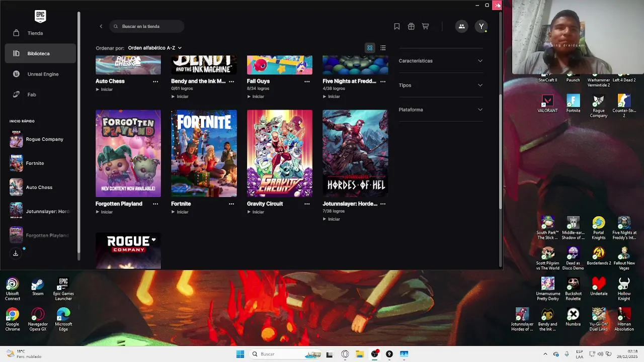Open Epic Games Launcher desktop shortcut
Viewport: 644px width, 362px height.
pyautogui.click(x=63, y=290)
